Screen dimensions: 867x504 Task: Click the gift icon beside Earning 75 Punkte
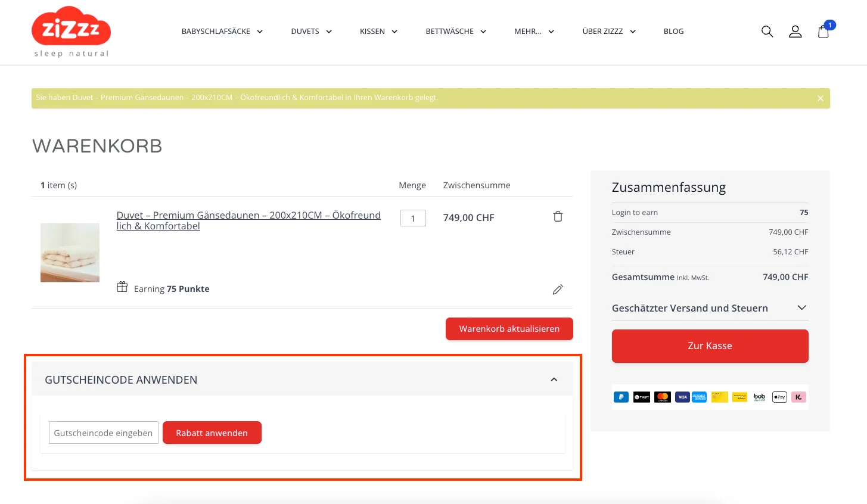[x=122, y=287]
